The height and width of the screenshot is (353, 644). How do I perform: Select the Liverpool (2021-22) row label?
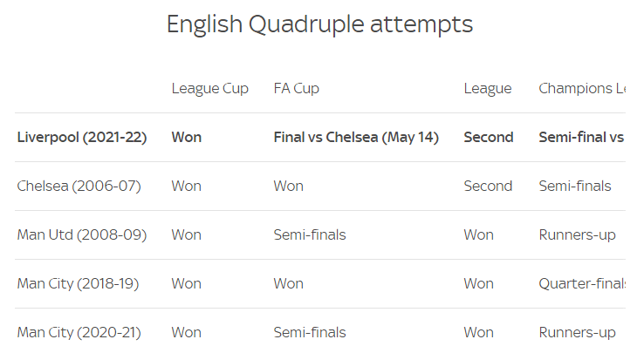82,137
